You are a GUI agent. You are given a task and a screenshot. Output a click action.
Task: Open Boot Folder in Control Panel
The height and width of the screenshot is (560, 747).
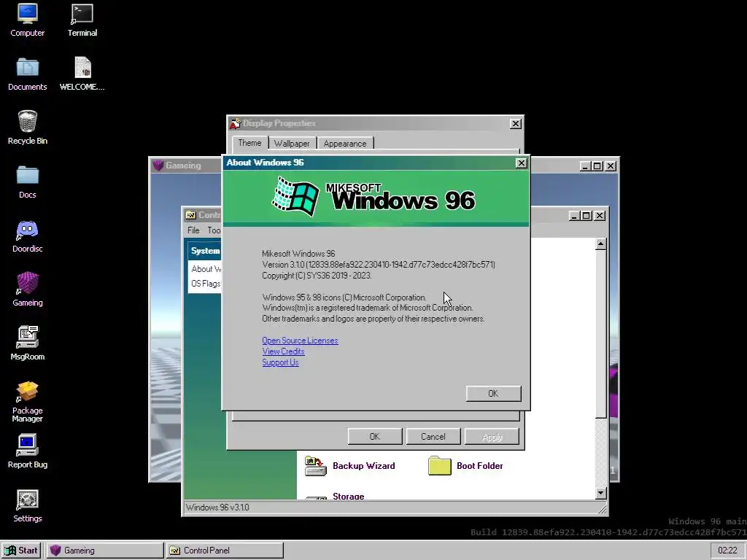[x=465, y=466]
